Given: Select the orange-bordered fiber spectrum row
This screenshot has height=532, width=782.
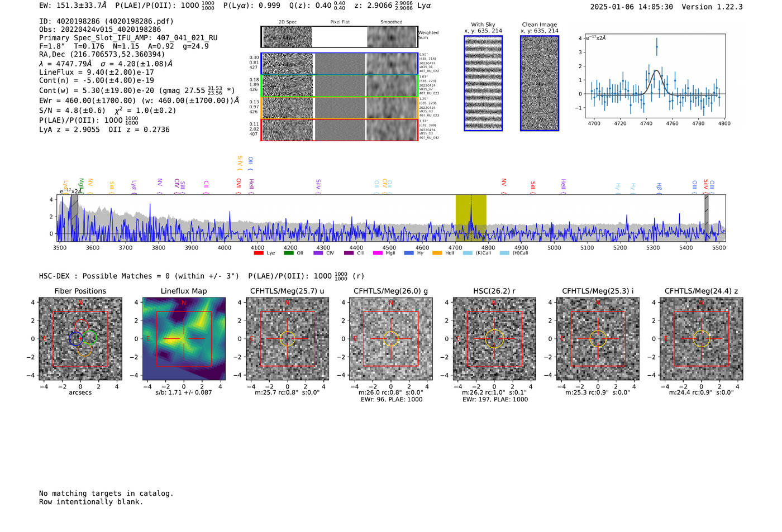Looking at the screenshot, I should click(339, 108).
